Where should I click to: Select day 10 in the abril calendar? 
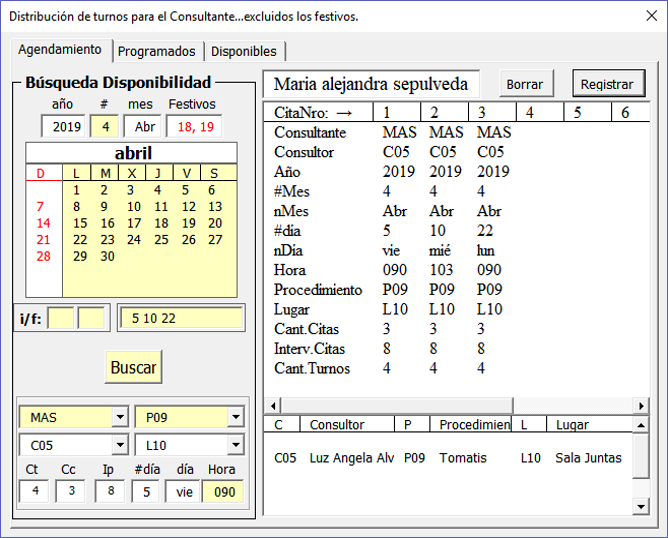coord(134,207)
